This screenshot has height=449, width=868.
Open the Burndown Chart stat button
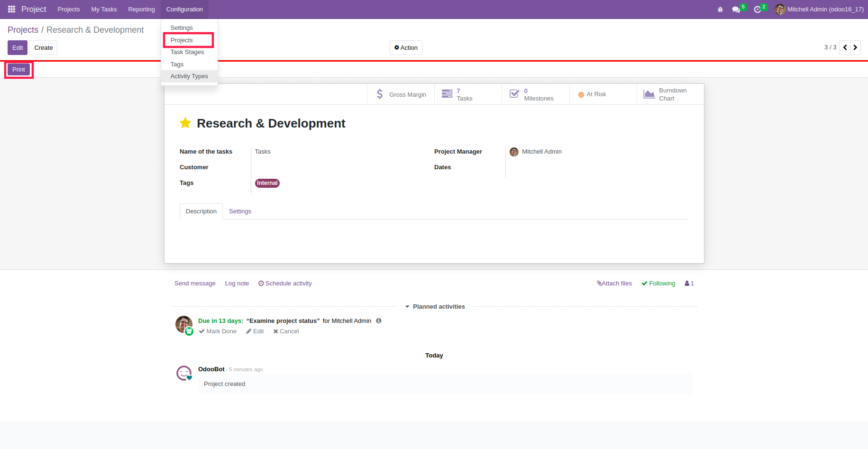tap(670, 94)
